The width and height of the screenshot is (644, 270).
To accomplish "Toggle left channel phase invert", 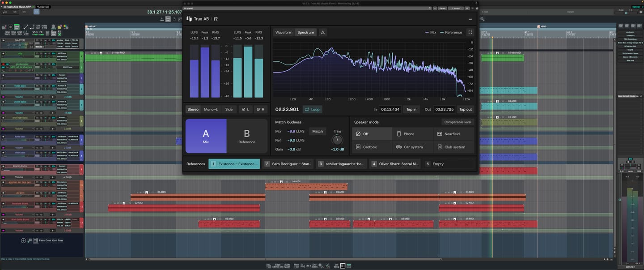I will (x=246, y=109).
